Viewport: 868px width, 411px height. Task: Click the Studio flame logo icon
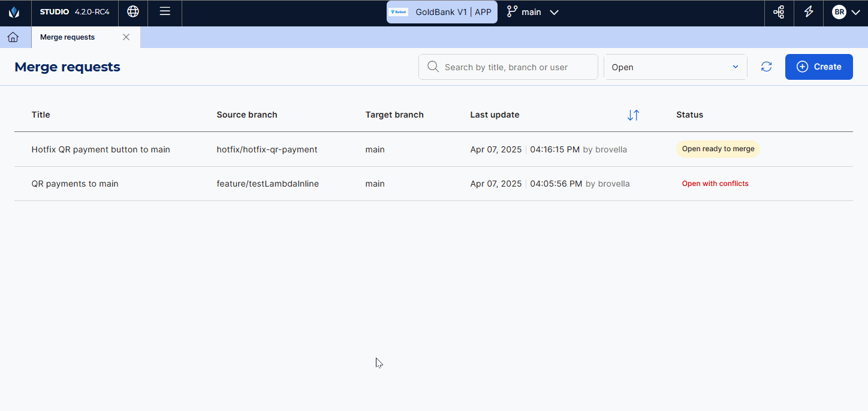coord(14,13)
